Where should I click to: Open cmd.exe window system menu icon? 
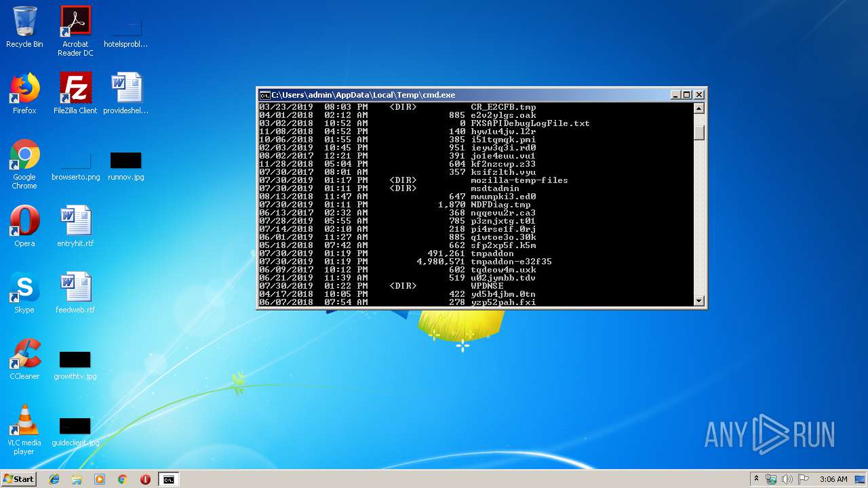pyautogui.click(x=265, y=95)
